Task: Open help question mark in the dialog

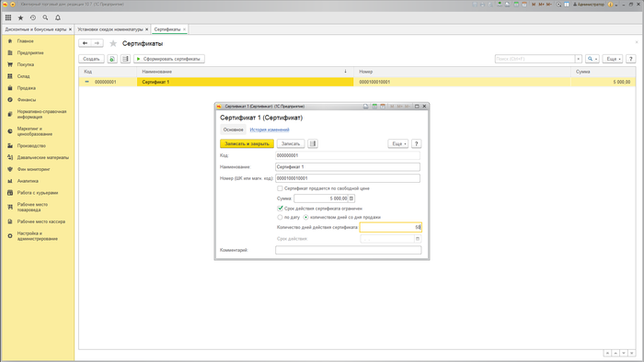Action: 416,143
